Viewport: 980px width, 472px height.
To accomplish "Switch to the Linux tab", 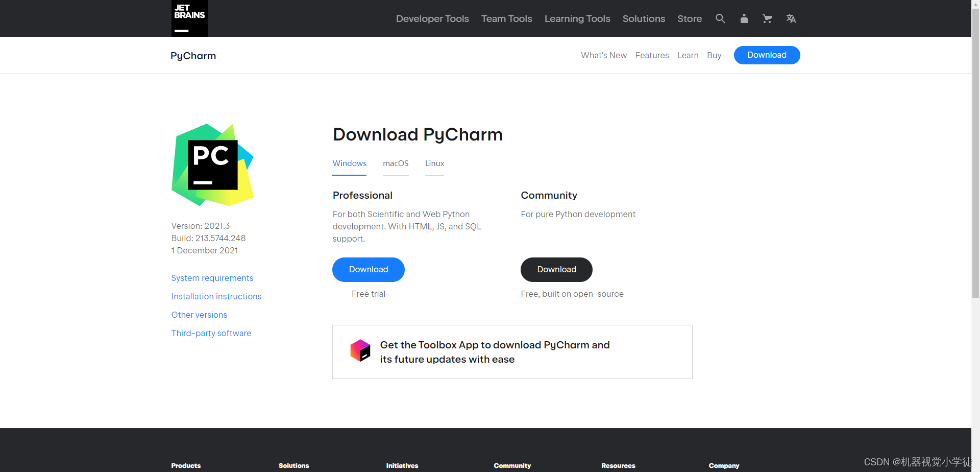I will pyautogui.click(x=435, y=163).
